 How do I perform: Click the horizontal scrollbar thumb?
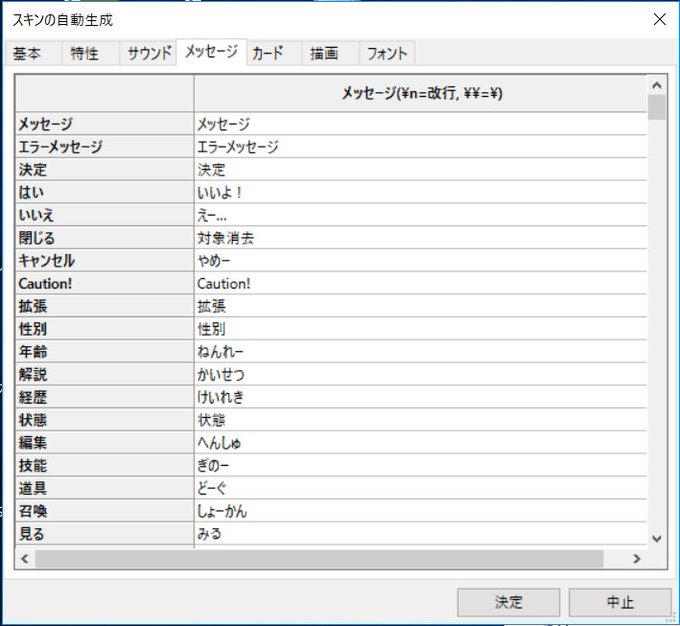319,559
